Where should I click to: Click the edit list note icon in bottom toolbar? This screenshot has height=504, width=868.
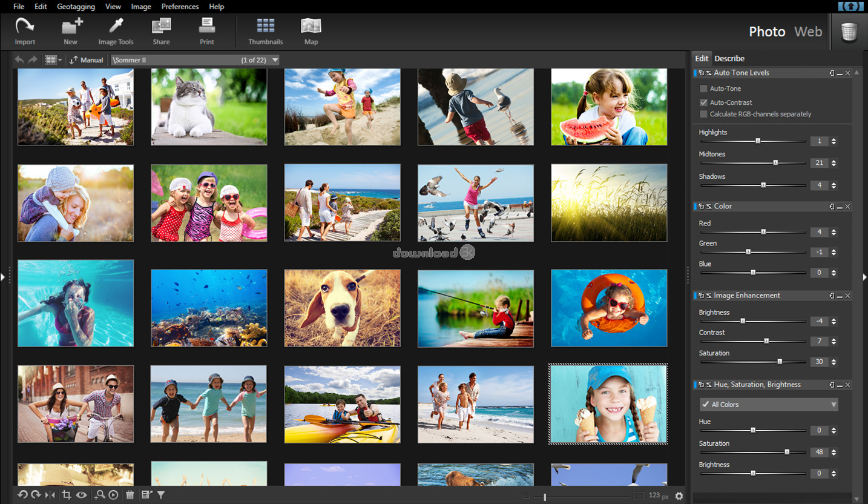click(147, 495)
